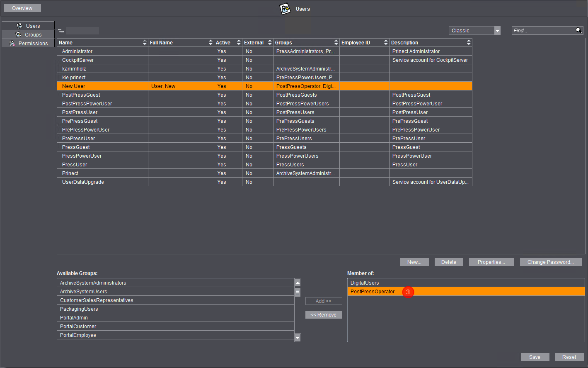Viewport: 588px width, 368px height.
Task: Click the sort arrows on the Groups column
Action: (336, 43)
